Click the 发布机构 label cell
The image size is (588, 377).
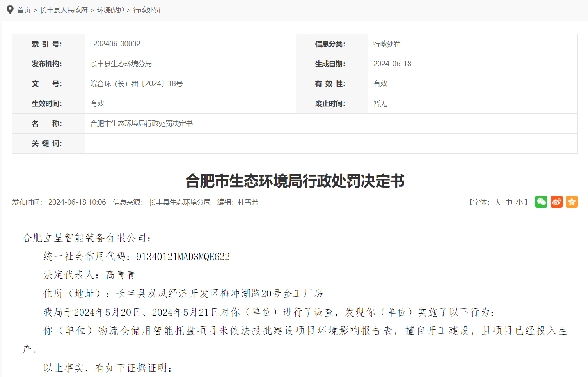[49, 64]
